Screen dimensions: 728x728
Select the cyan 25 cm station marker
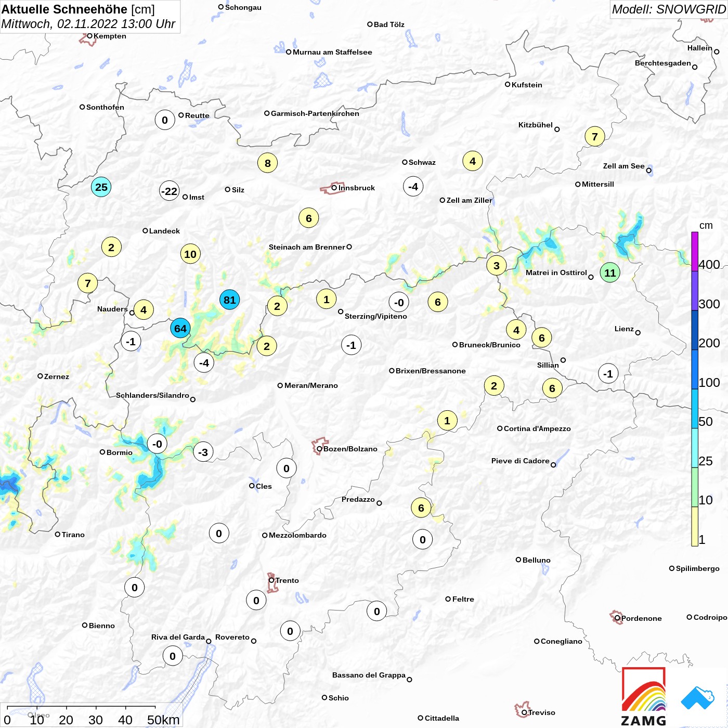(x=101, y=187)
